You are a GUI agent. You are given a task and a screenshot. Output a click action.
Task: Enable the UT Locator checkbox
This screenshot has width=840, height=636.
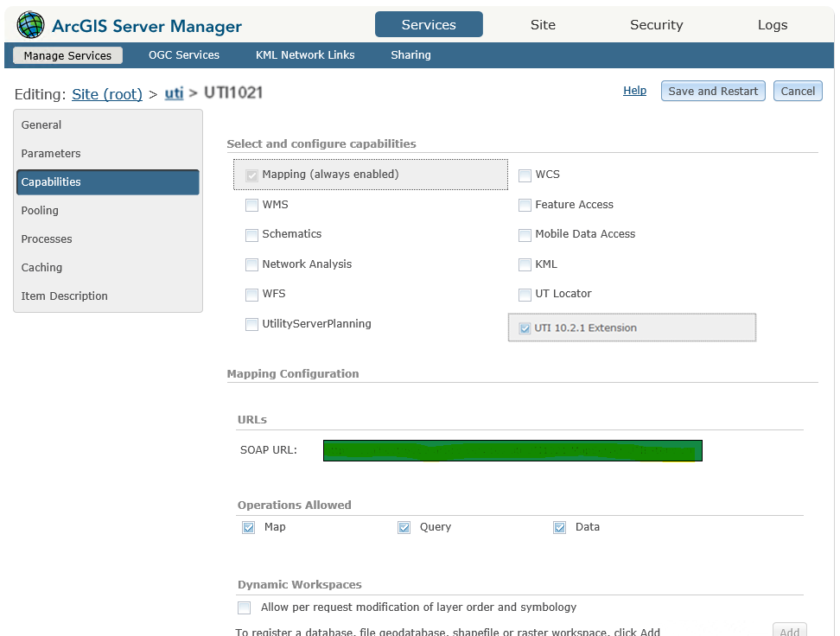[x=525, y=294]
